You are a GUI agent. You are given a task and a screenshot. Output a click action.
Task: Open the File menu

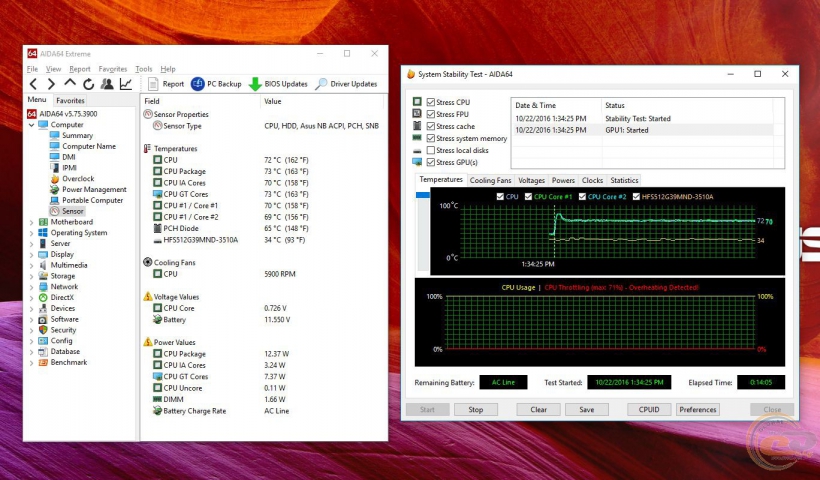(x=32, y=69)
